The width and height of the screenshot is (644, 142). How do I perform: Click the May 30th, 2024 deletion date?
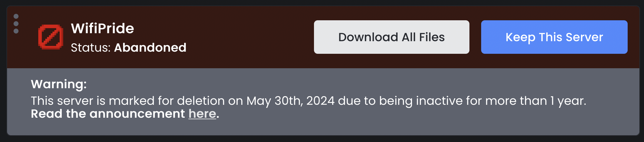tap(291, 101)
